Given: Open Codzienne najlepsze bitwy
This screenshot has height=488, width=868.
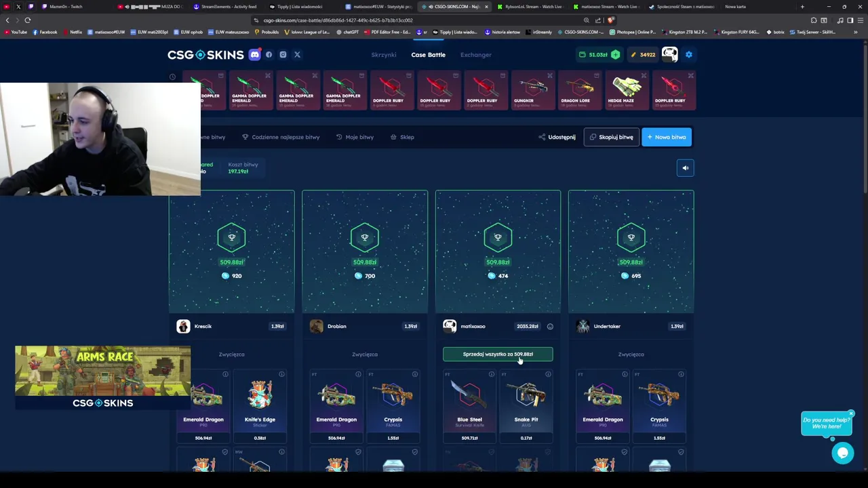Looking at the screenshot, I should click(281, 137).
